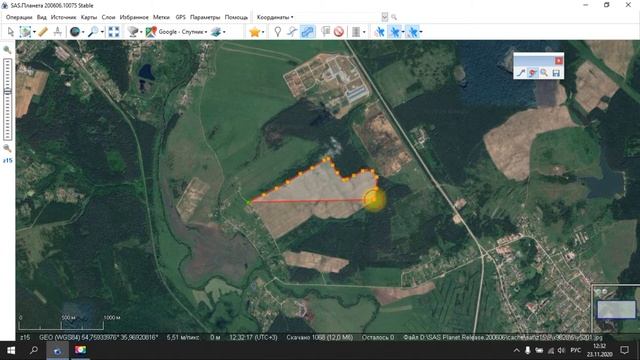Close the floating polygon edit panel

click(x=558, y=60)
